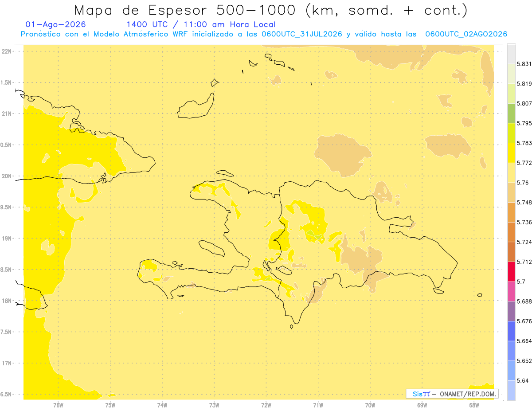532x411 pixels.
Task: Click the legend value 5.807
Action: coord(524,103)
